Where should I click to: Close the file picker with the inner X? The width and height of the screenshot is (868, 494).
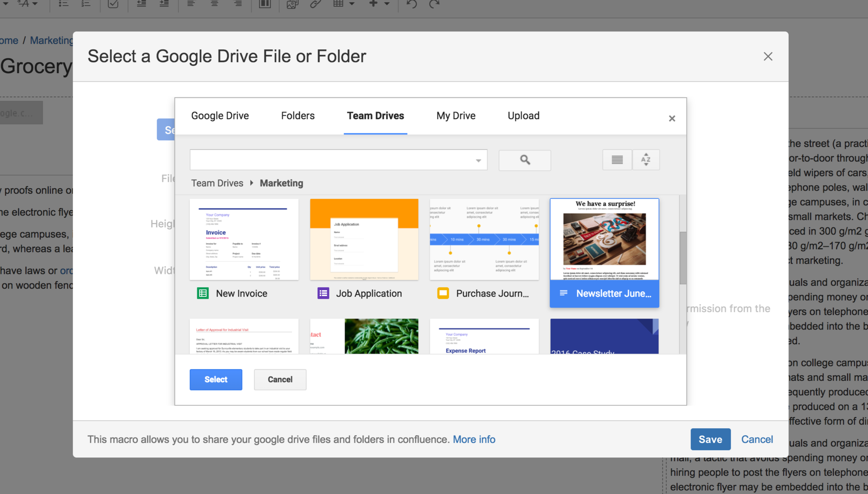(672, 118)
